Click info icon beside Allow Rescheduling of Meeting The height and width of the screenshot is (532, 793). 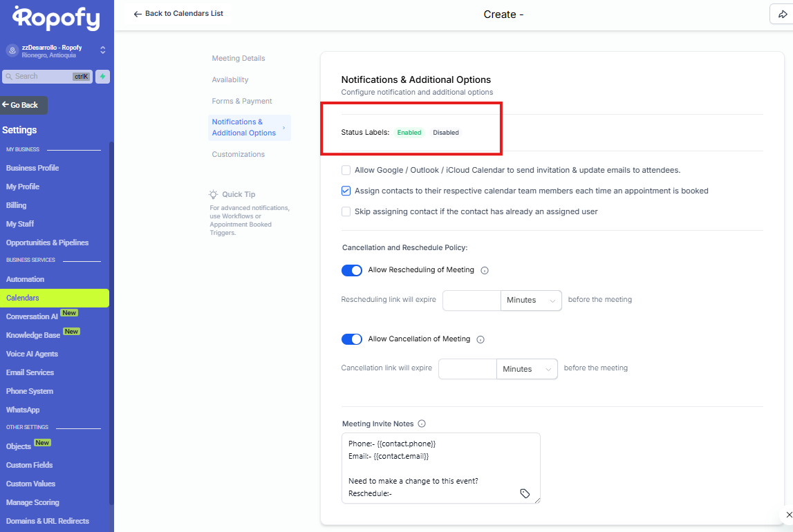point(485,271)
